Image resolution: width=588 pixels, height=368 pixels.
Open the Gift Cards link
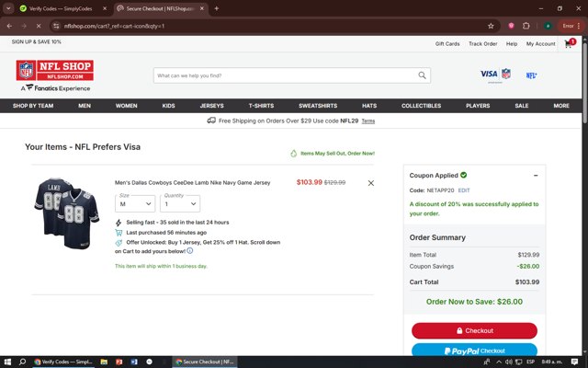pyautogui.click(x=447, y=44)
